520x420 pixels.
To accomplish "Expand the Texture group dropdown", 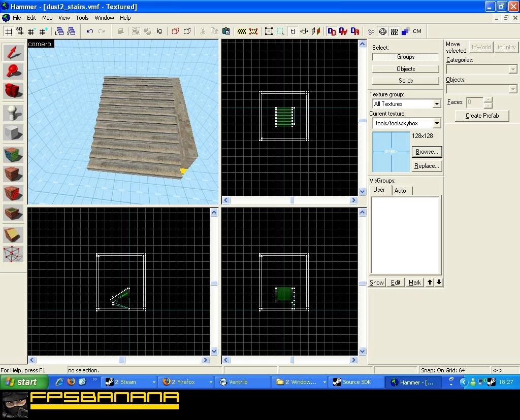I will coord(437,104).
